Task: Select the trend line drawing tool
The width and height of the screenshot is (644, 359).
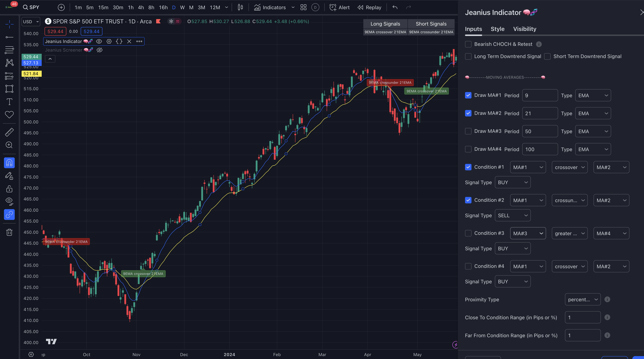Action: point(9,37)
